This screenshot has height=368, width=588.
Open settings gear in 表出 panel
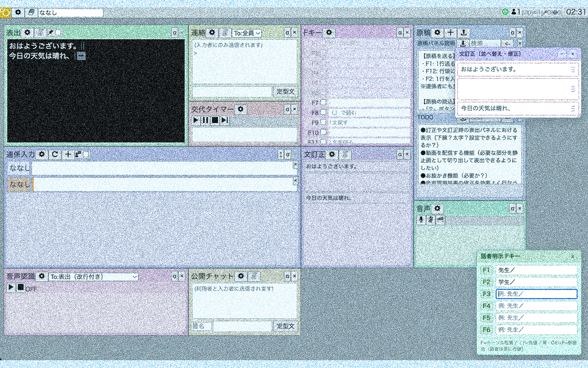[27, 33]
